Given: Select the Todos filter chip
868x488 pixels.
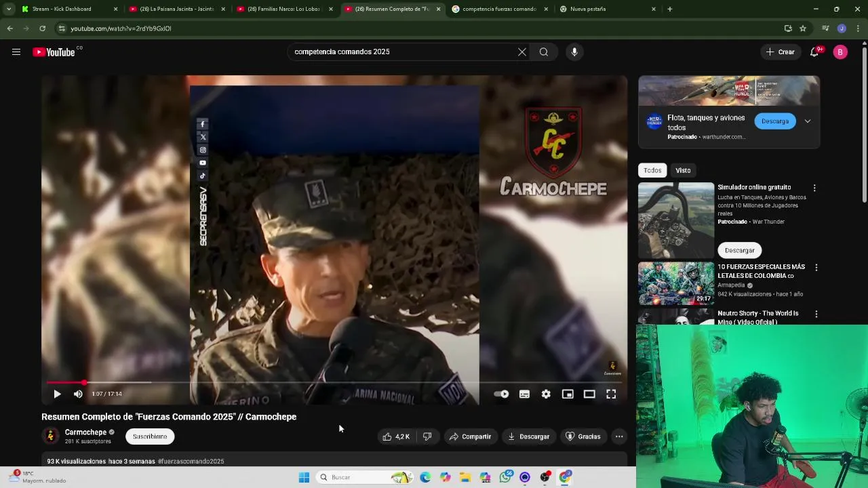Looking at the screenshot, I should (x=652, y=170).
